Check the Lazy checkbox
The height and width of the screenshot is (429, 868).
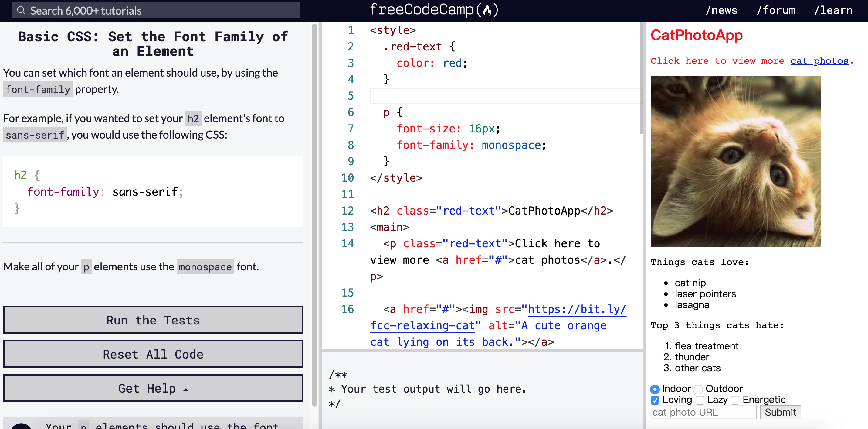pyautogui.click(x=700, y=400)
